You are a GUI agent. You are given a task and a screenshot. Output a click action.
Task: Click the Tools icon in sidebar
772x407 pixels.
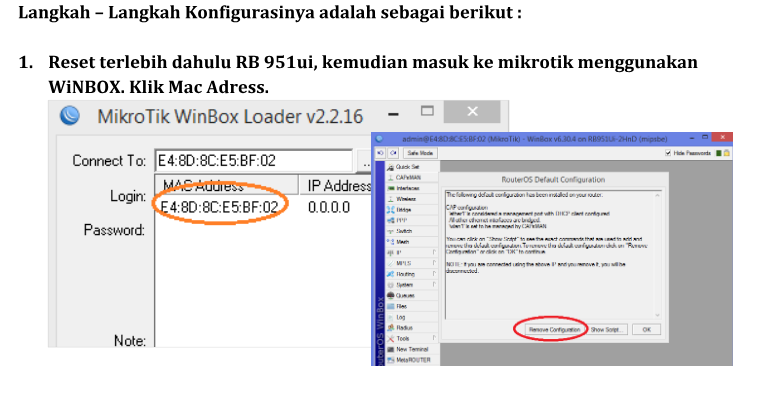[390, 338]
